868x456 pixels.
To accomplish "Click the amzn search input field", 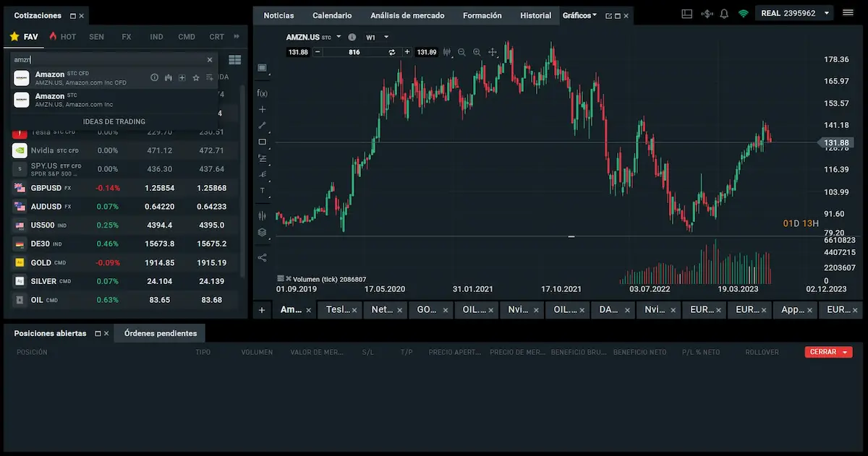I will coord(109,60).
